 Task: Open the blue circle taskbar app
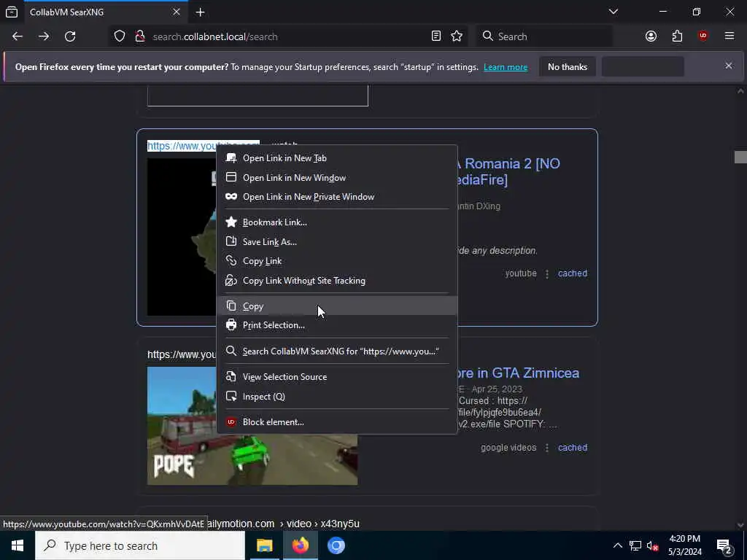[336, 545]
